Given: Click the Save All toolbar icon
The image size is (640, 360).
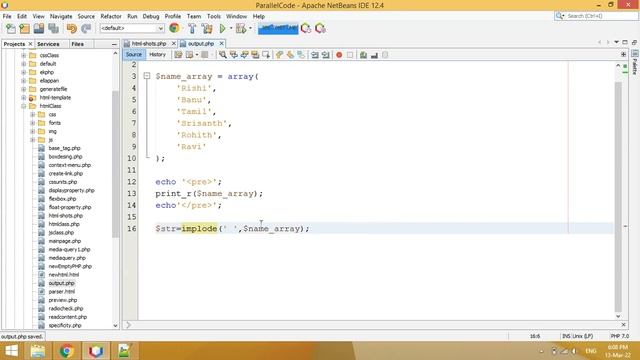Looking at the screenshot, I should point(53,29).
